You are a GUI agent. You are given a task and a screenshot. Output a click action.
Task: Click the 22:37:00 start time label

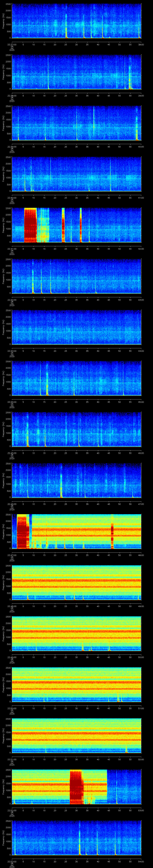coord(12,44)
